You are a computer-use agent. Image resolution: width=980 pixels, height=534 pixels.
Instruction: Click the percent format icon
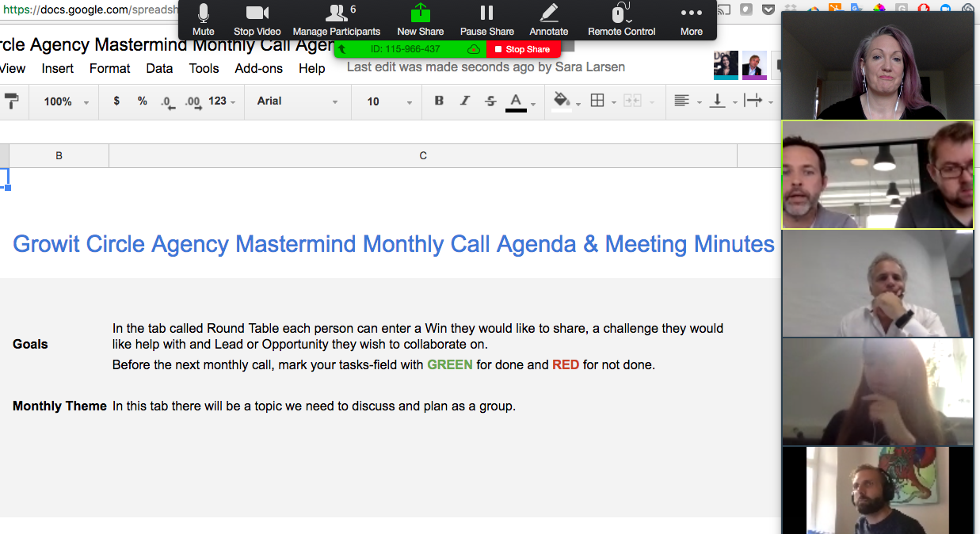pos(141,101)
